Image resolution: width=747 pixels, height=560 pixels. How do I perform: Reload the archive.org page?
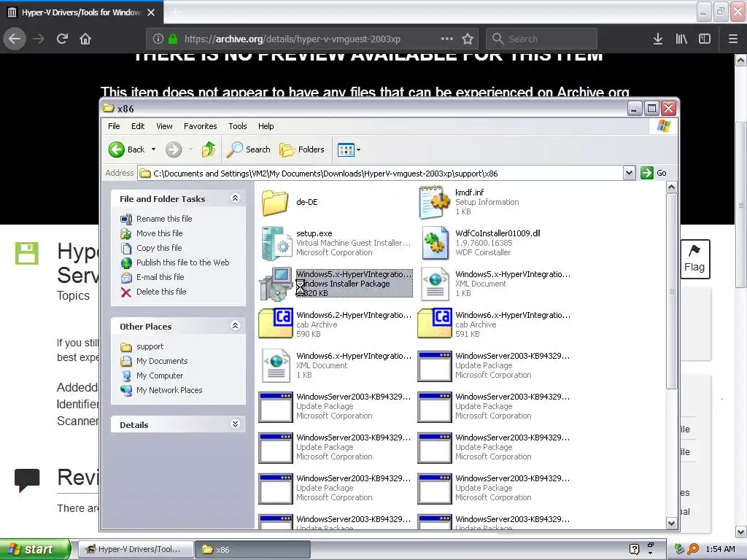click(62, 39)
